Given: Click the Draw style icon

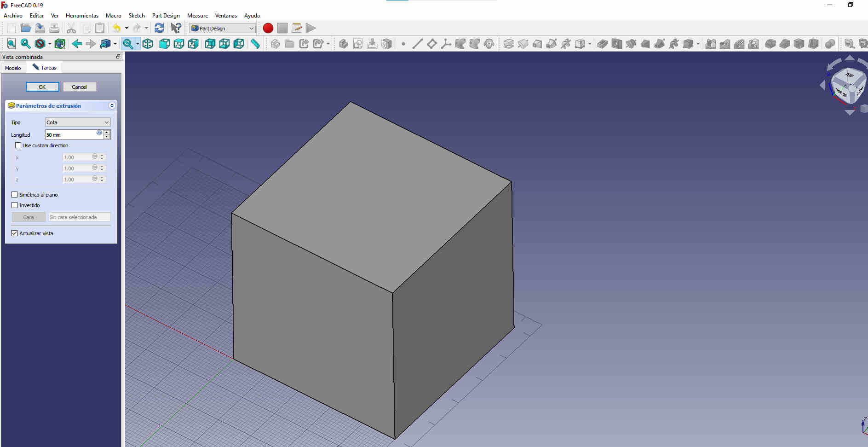Looking at the screenshot, I should pos(40,44).
